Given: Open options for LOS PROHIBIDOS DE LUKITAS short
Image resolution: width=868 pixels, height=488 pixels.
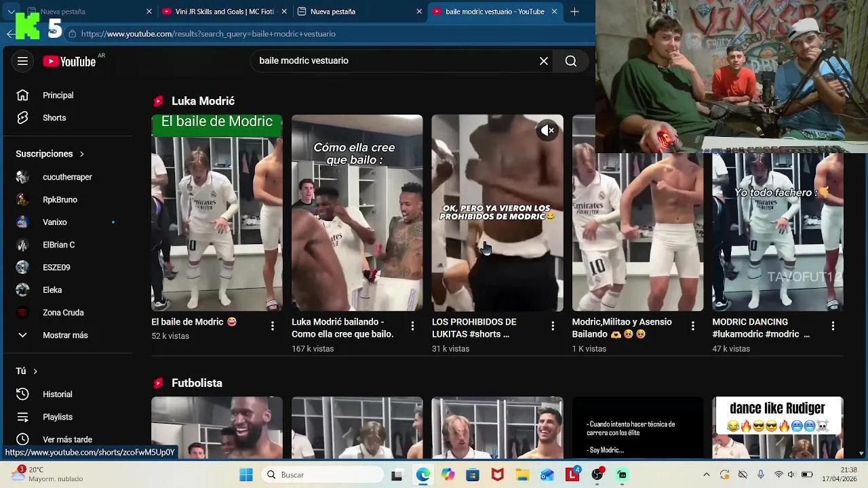Looking at the screenshot, I should 553,326.
